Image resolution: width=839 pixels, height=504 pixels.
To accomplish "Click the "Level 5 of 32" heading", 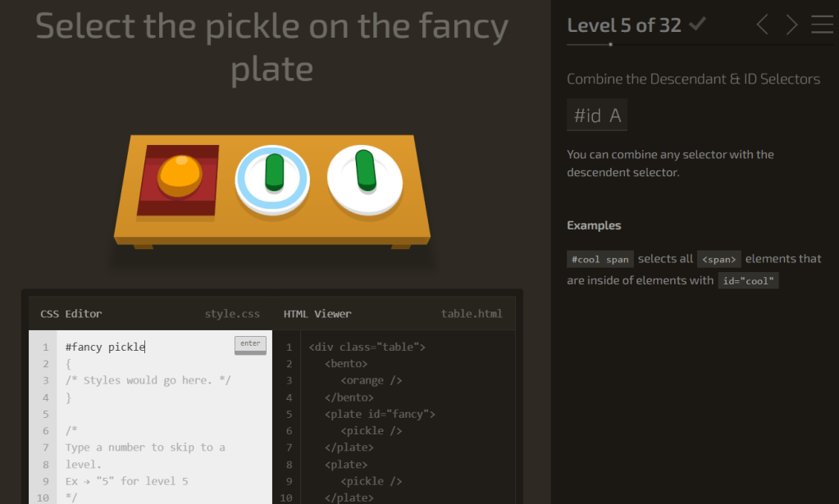I will [x=624, y=25].
